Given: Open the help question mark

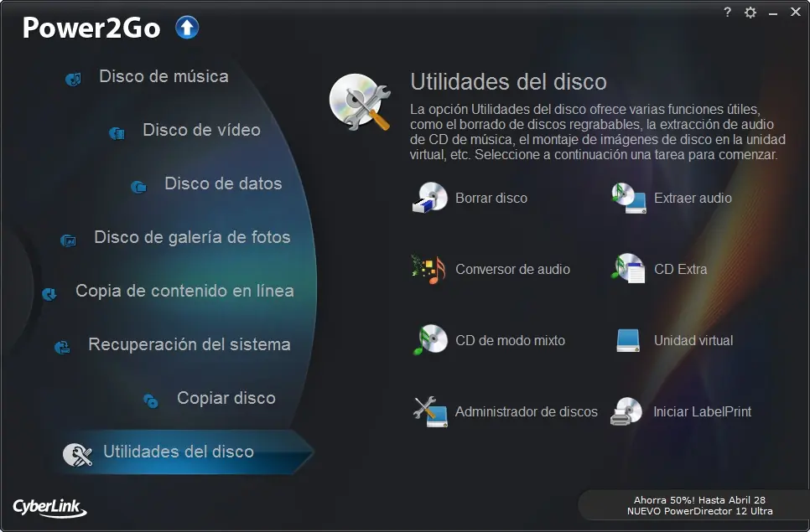Looking at the screenshot, I should (727, 12).
